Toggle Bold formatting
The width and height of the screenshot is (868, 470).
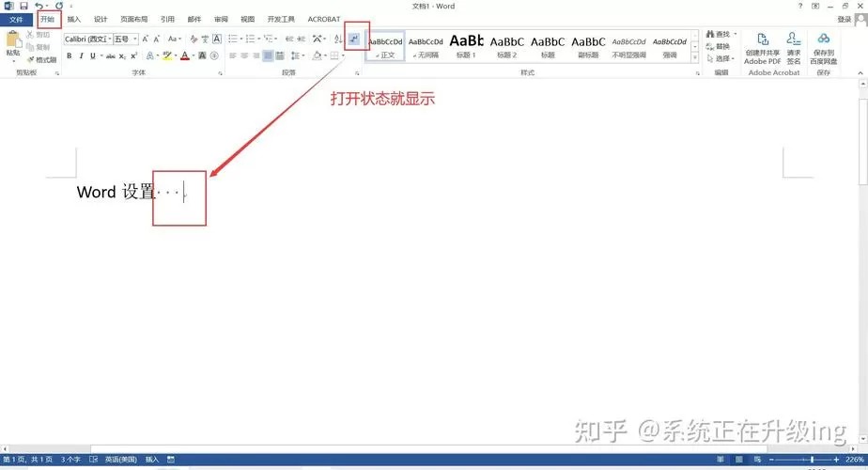[x=70, y=55]
